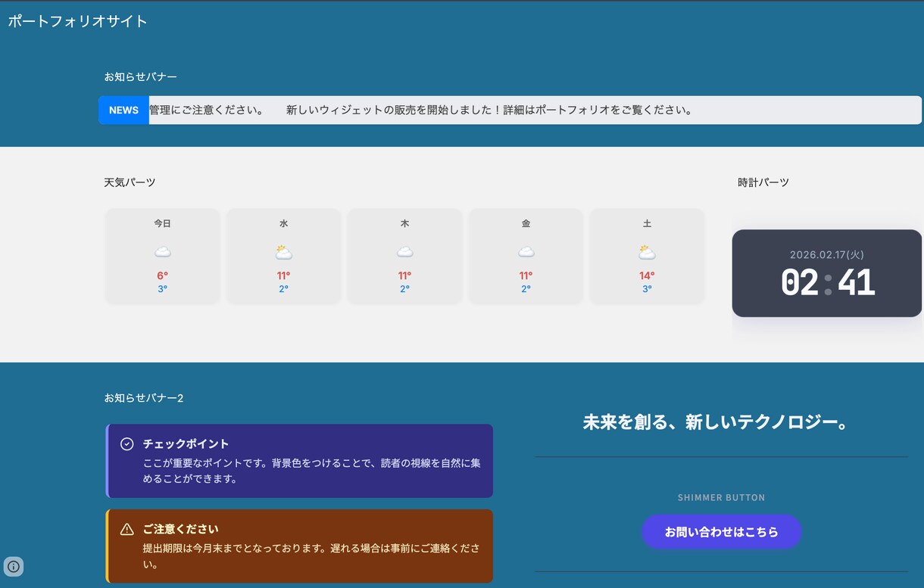The height and width of the screenshot is (588, 924).
Task: Click the 2026.02.17(火) date text
Action: 827,255
